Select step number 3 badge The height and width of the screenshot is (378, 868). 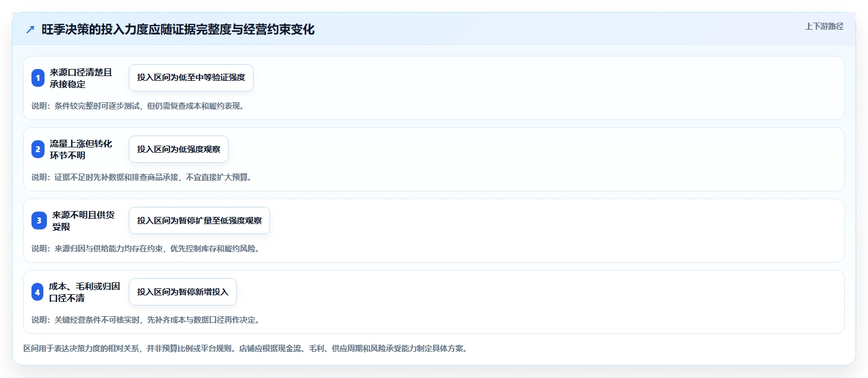pos(39,220)
